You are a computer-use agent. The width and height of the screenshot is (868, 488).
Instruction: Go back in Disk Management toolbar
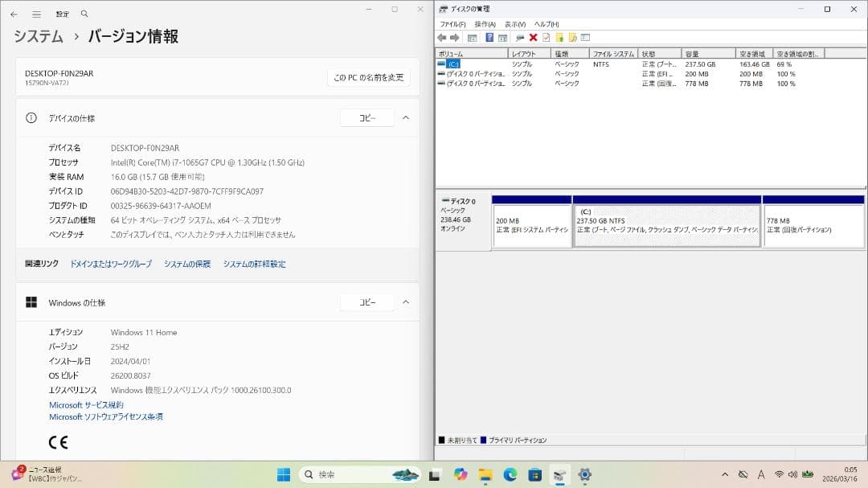coord(442,38)
